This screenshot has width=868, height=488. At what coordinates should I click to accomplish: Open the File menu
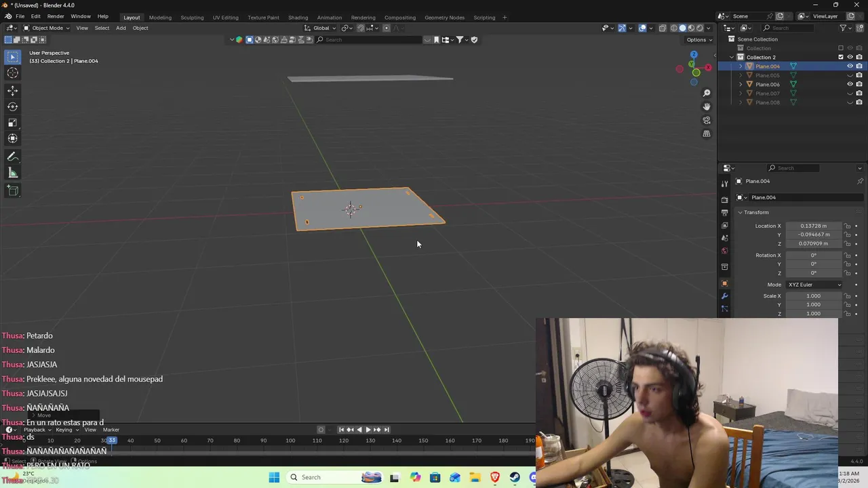tap(20, 16)
